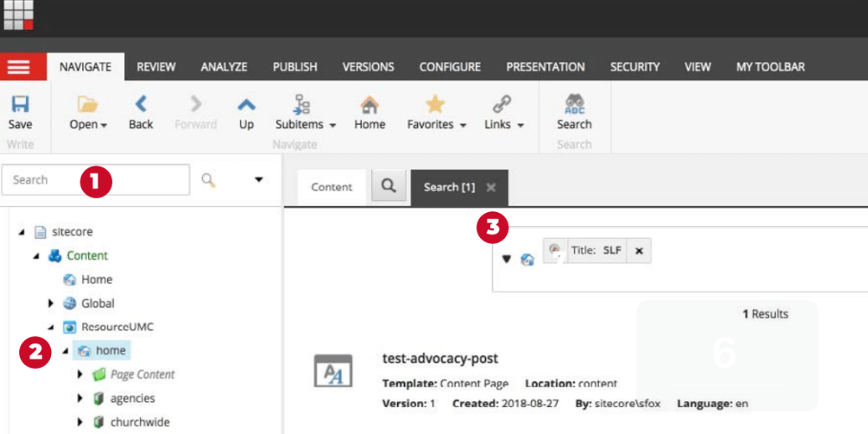Select the highlighted home tree item
The width and height of the screenshot is (868, 434).
(111, 351)
